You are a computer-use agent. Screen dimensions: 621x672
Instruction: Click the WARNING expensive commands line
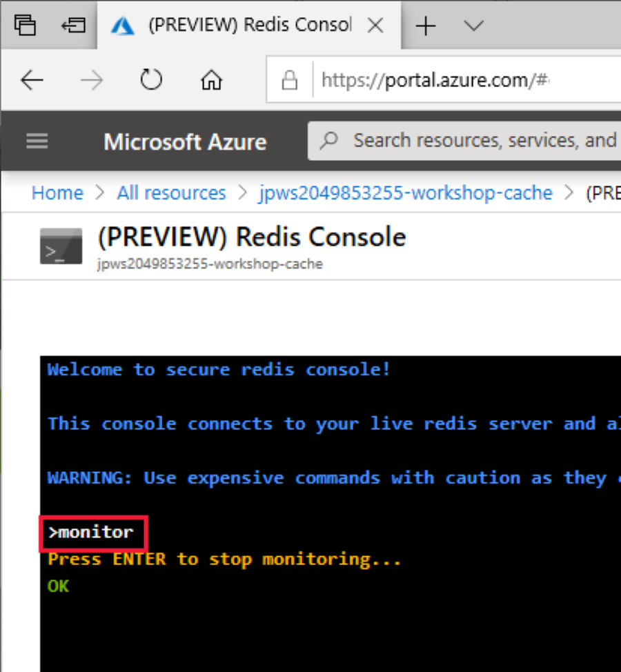[334, 478]
